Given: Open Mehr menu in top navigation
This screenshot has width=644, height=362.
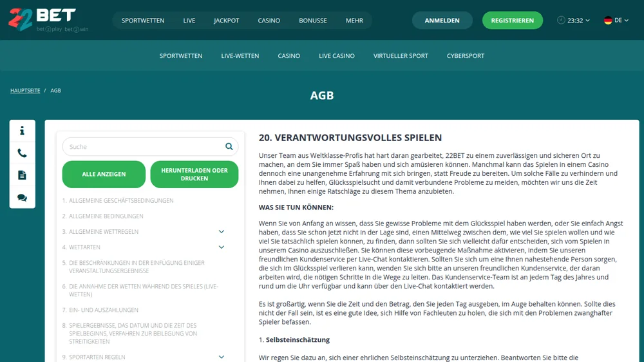Looking at the screenshot, I should click(x=354, y=20).
